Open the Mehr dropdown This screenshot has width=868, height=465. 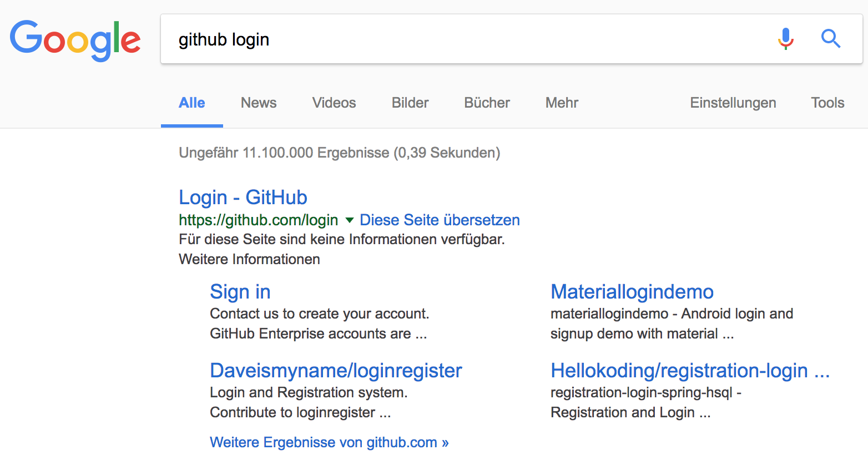(x=561, y=103)
